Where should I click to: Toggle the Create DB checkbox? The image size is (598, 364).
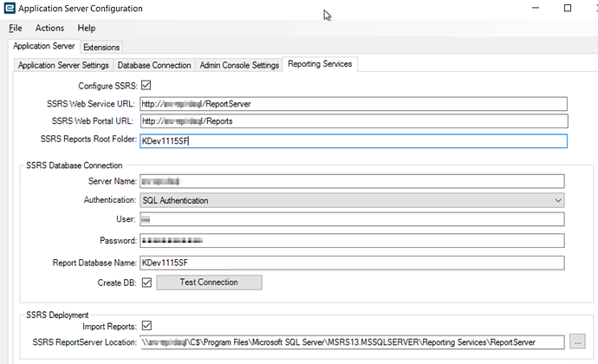click(146, 283)
